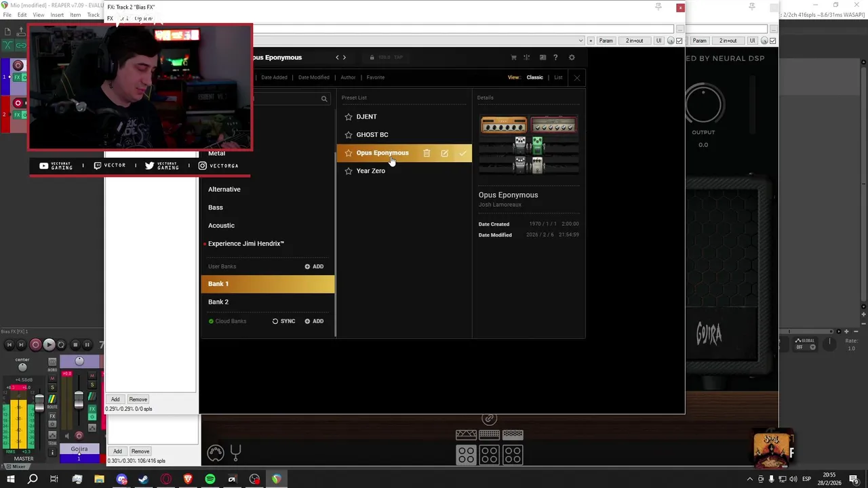868x488 pixels.
Task: Open master track FX chain
Action: coord(52,416)
